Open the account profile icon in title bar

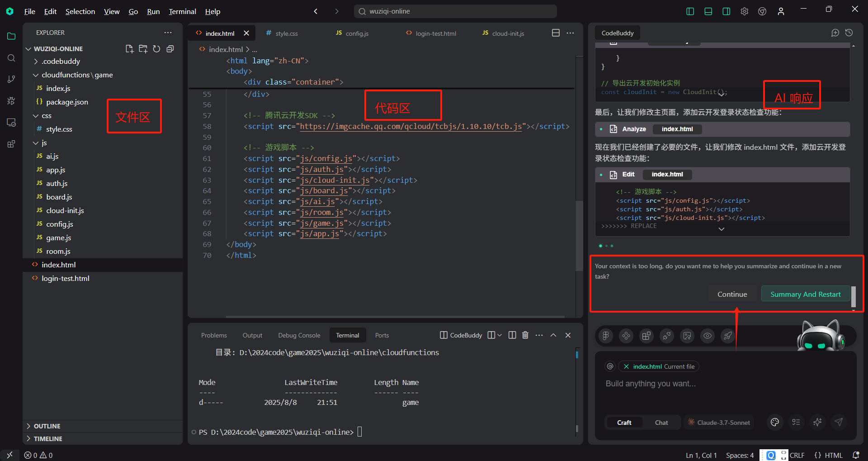[781, 12]
